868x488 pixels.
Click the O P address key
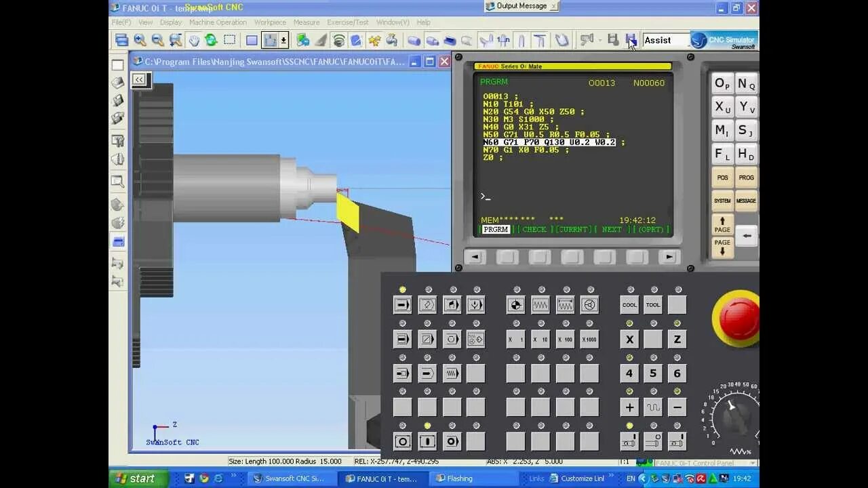(x=722, y=84)
